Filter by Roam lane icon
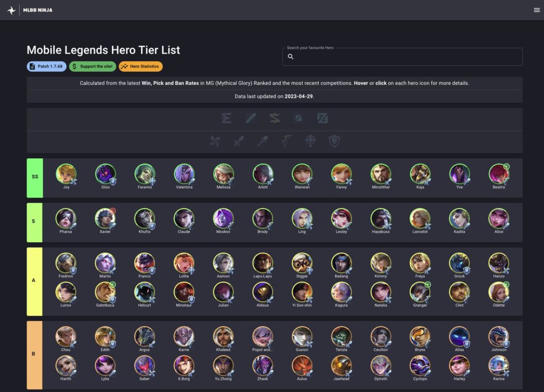The width and height of the screenshot is (544, 392). tap(299, 118)
